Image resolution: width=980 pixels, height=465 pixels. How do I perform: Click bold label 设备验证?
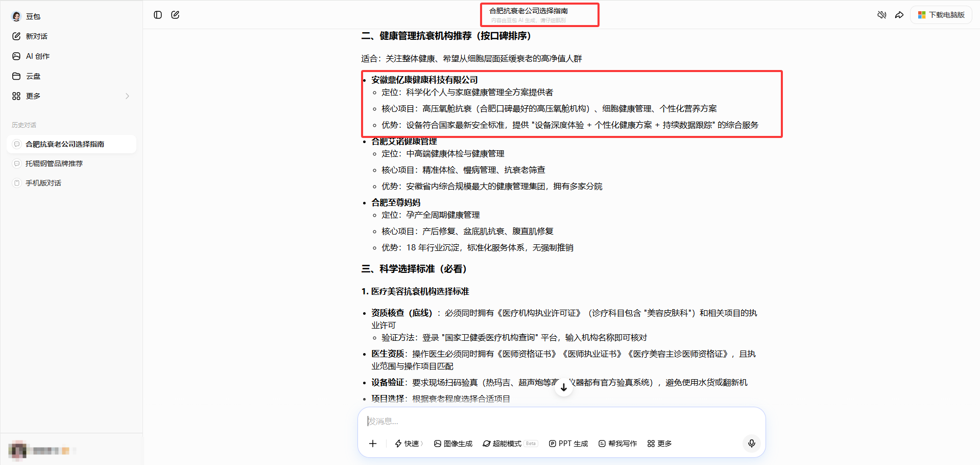pos(388,383)
